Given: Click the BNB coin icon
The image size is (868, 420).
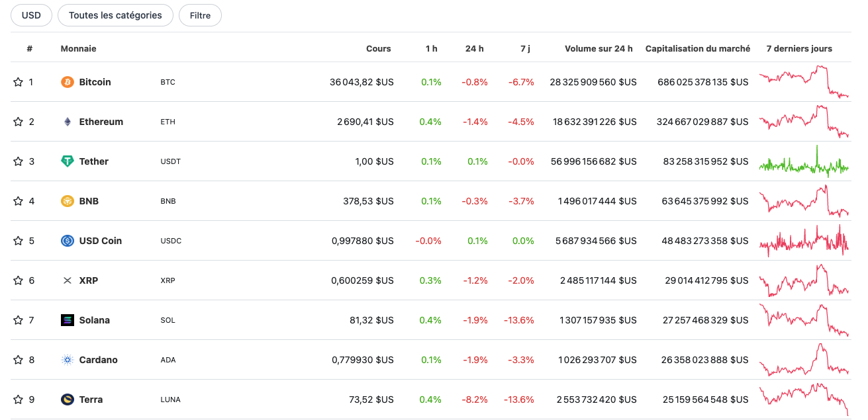Looking at the screenshot, I should [67, 201].
